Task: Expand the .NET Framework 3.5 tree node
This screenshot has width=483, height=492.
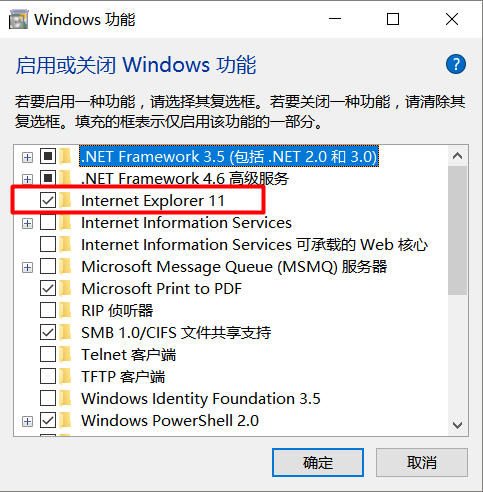Action: [27, 157]
